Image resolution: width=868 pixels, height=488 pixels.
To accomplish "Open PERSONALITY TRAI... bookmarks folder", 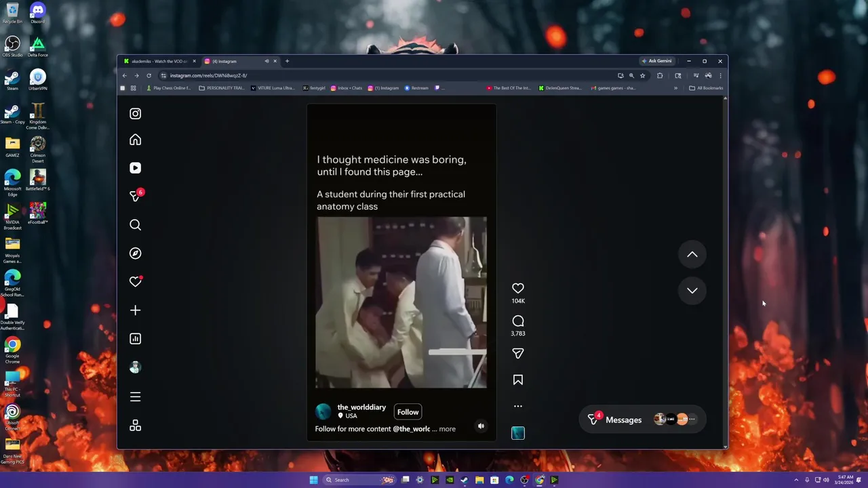I will tap(222, 88).
